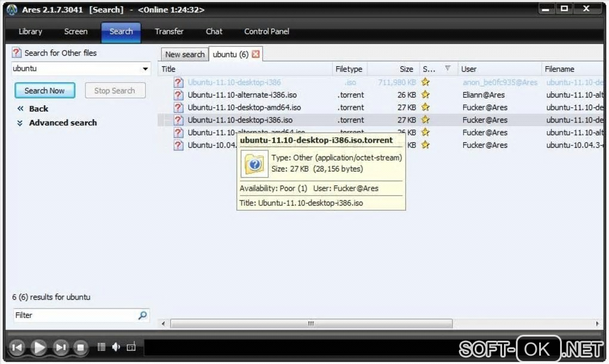Click file icon of Ubuntu-11.10-desktop-amd64.iso row
The height and width of the screenshot is (364, 609).
[179, 107]
